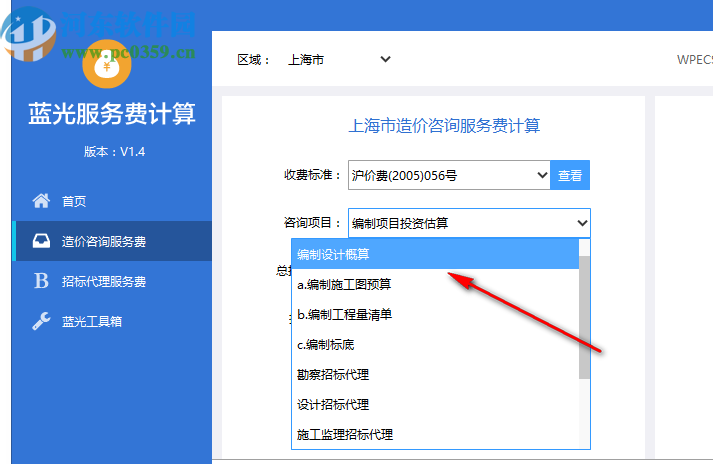Click the orange money bag logo

pyautogui.click(x=107, y=64)
